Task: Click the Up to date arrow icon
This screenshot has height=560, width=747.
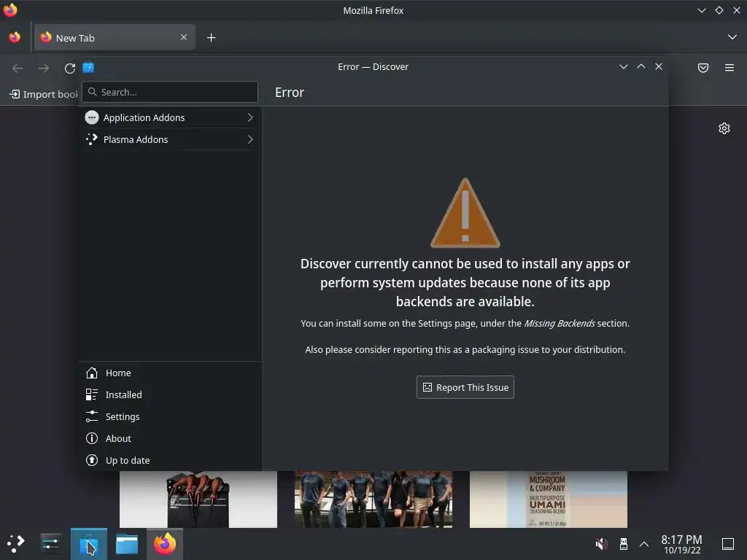Action: tap(91, 461)
